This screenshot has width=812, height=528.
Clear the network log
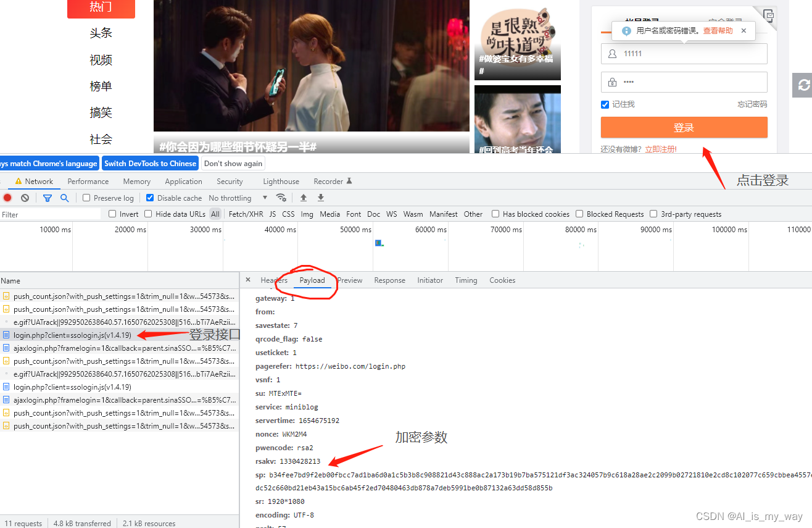click(25, 198)
